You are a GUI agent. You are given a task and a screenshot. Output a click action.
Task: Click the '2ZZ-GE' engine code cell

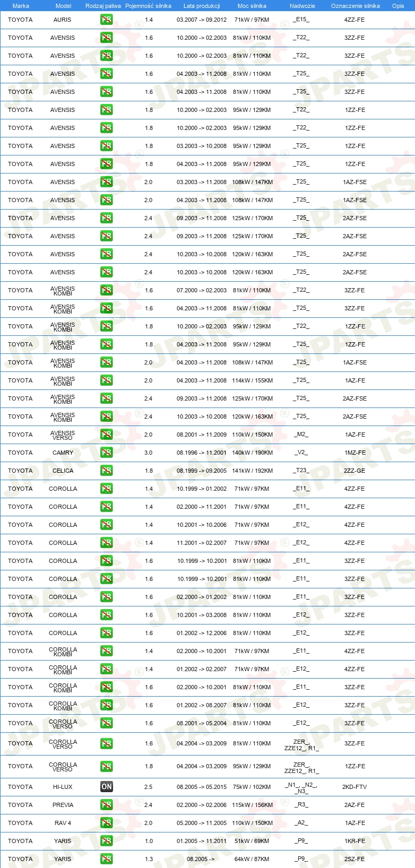click(355, 471)
